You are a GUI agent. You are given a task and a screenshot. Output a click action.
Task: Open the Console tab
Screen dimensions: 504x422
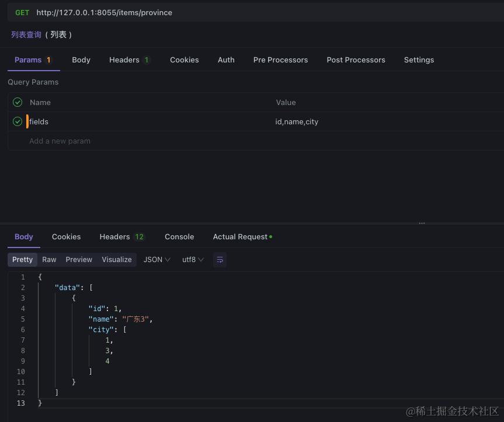(x=179, y=236)
